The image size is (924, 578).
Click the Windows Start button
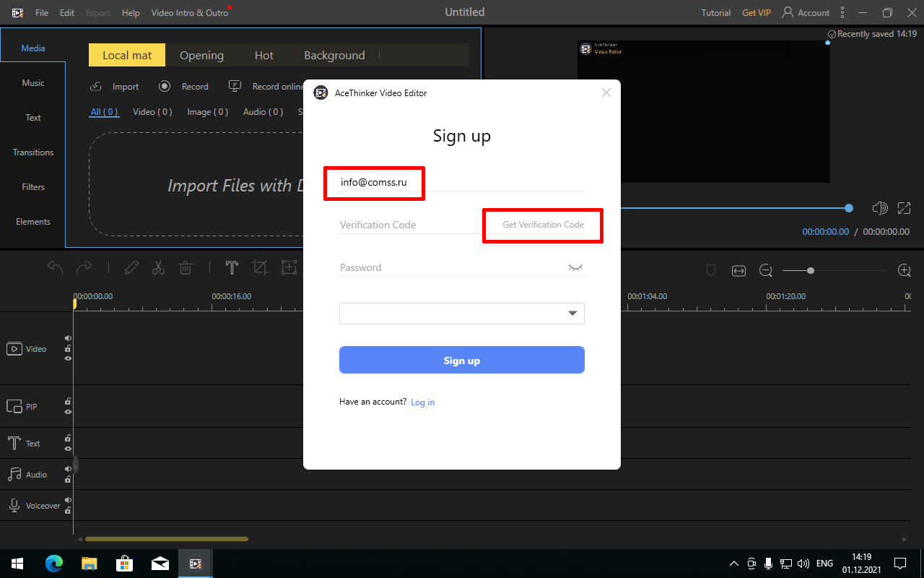coord(17,563)
